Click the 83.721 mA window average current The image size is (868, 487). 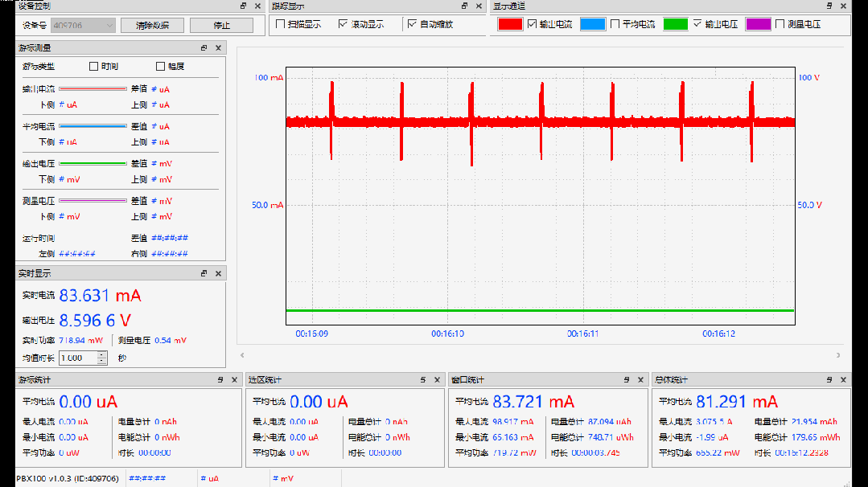[x=533, y=402]
